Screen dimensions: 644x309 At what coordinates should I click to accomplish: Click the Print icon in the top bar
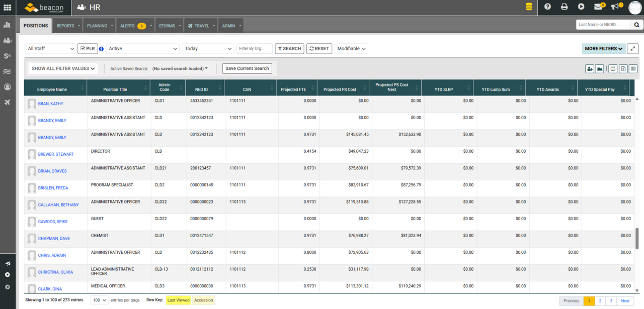[564, 7]
